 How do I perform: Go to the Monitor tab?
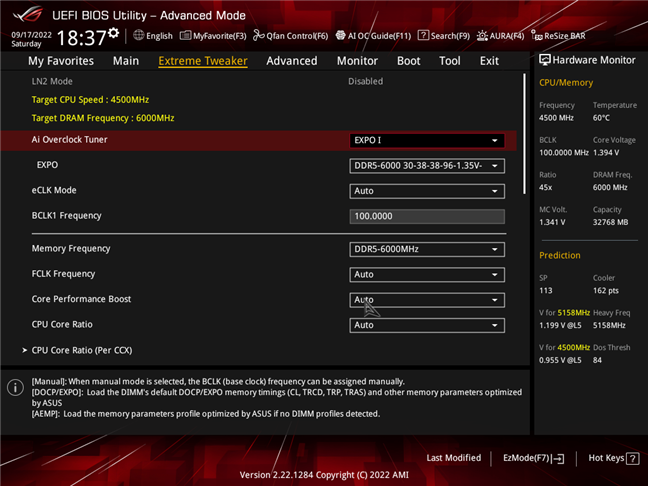pos(357,61)
